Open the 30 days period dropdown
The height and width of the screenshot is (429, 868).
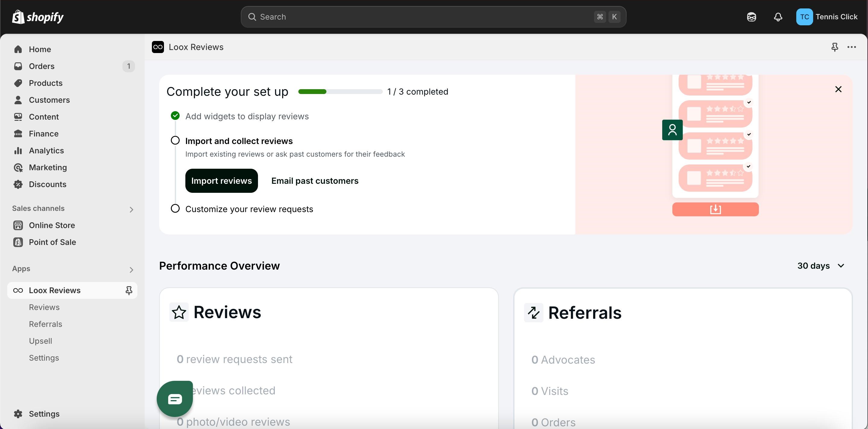tap(821, 266)
